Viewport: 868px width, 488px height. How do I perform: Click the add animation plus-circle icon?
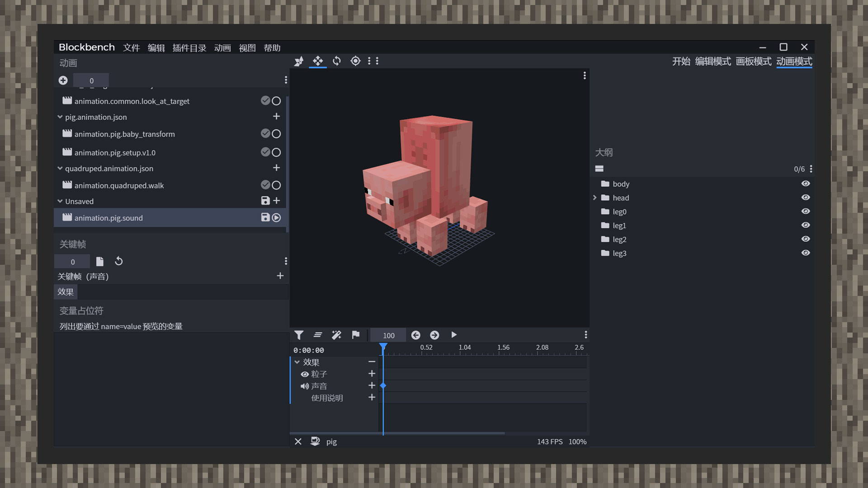tap(63, 80)
